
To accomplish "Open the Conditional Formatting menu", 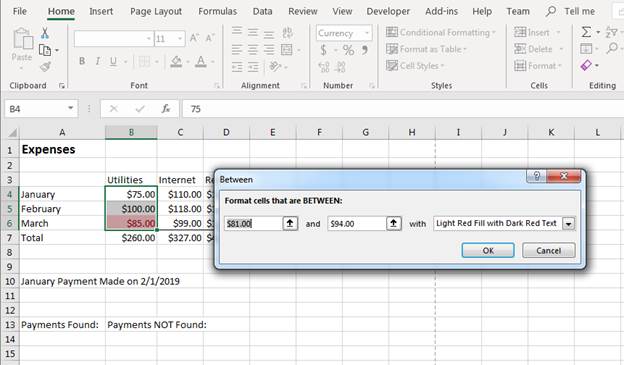I will [441, 32].
